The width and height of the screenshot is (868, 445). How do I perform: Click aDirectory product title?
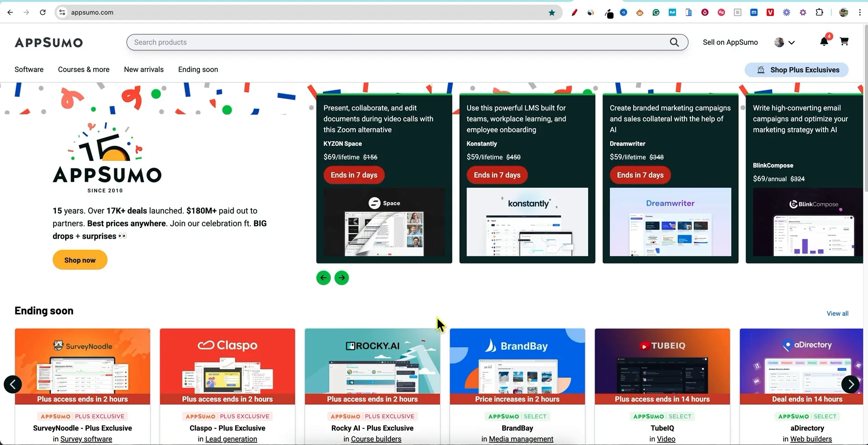807,428
